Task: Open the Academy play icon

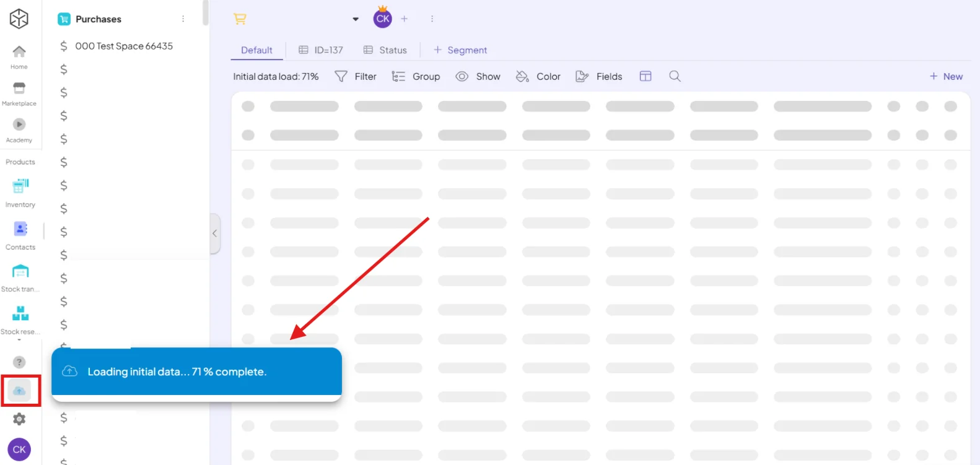Action: 19,124
